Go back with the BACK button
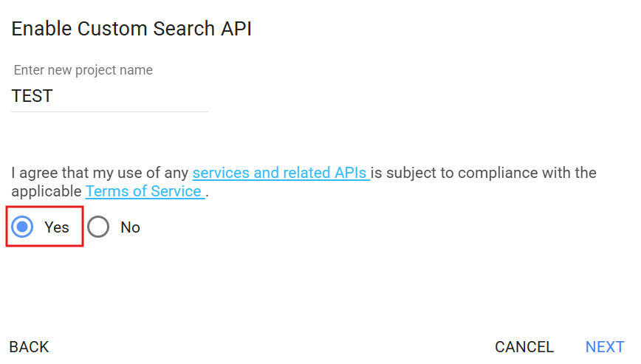641x364 pixels. (29, 347)
